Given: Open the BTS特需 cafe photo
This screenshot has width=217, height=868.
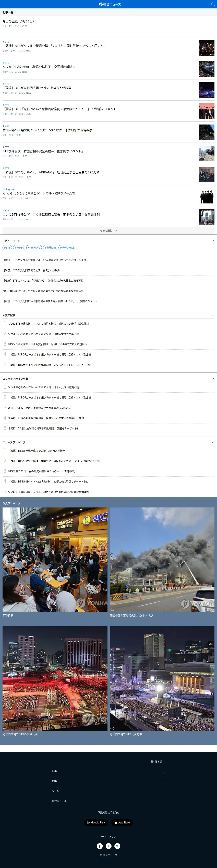Looking at the screenshot, I should coord(55,560).
